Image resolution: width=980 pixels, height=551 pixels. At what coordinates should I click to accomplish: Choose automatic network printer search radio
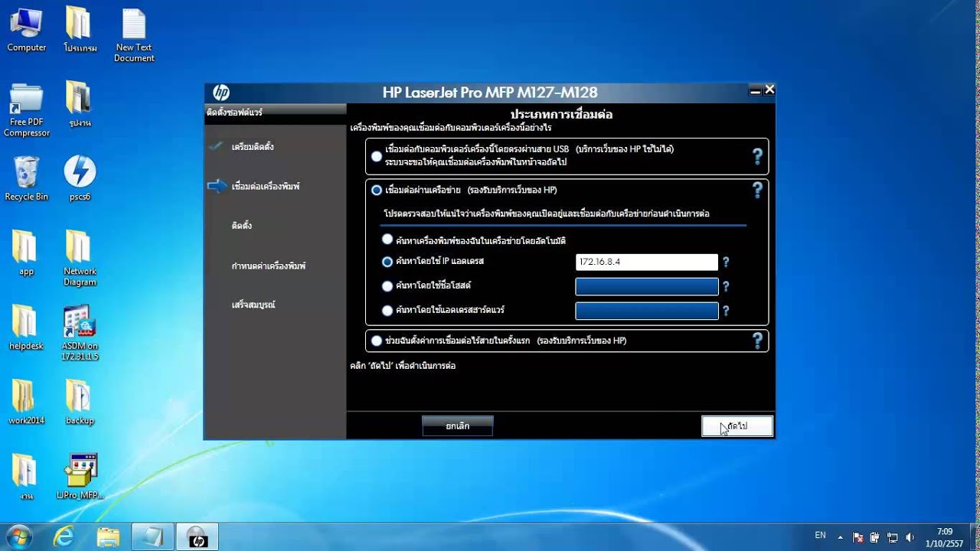[387, 240]
